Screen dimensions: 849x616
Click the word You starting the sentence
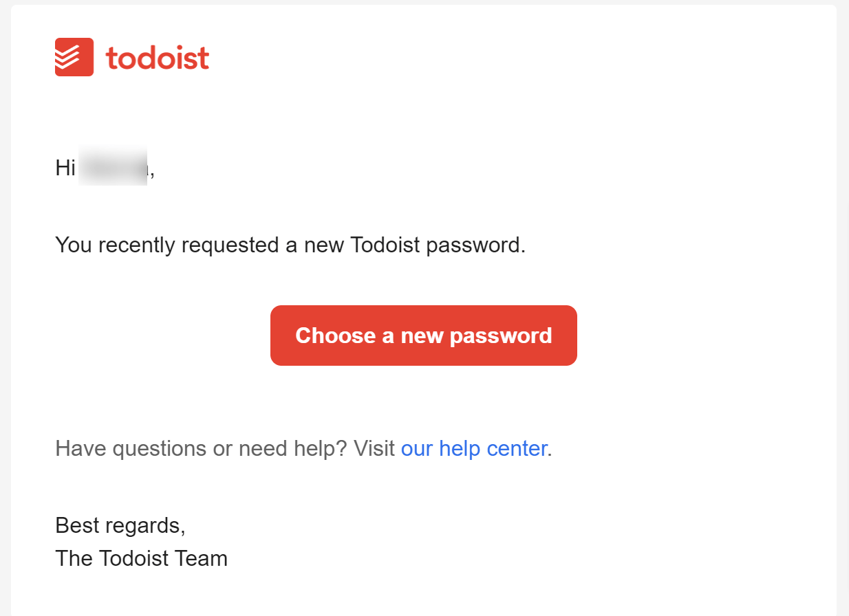coord(74,245)
